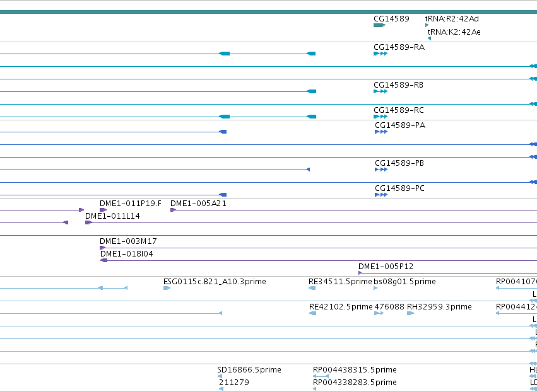The image size is (537, 392).
Task: Click the 476088 EST arrows glyph
Action: pyautogui.click(x=379, y=313)
